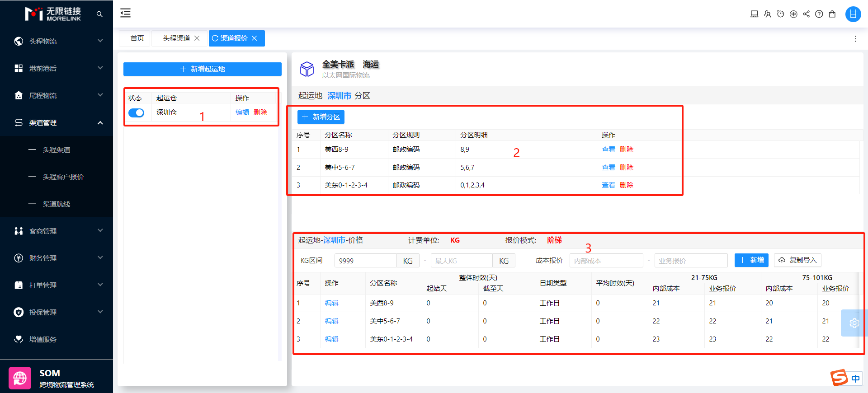The width and height of the screenshot is (868, 393).
Task: Toggle the 深圳仓 status switch
Action: 136,113
